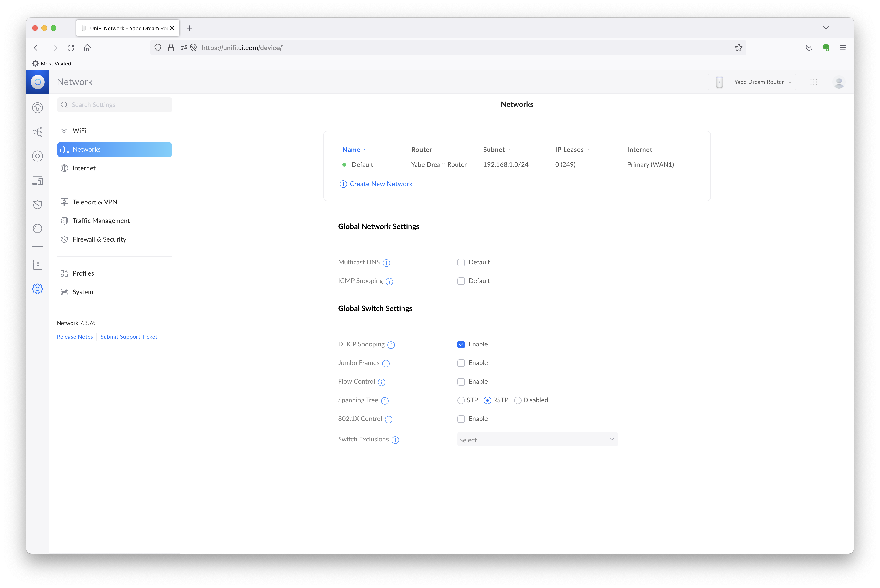The height and width of the screenshot is (588, 880).
Task: Show info tooltip for Switch Exclusions
Action: coord(395,440)
